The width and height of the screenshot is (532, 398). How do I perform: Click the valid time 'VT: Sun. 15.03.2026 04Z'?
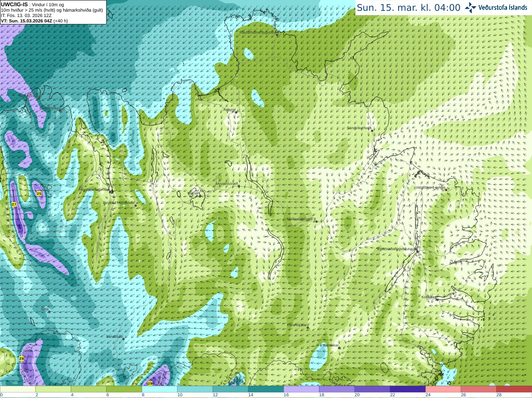pos(26,21)
